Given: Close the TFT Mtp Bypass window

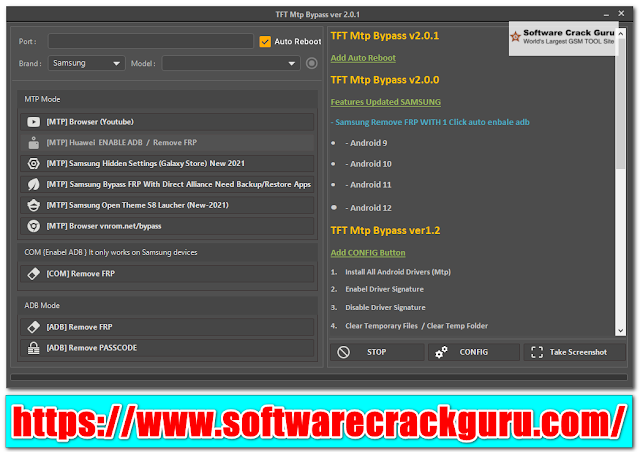Looking at the screenshot, I should 621,13.
